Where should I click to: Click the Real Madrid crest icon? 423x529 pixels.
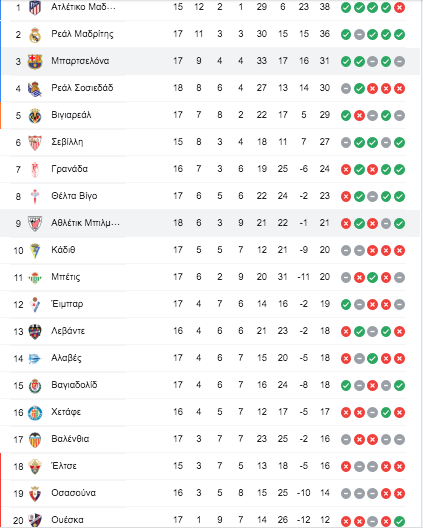[x=35, y=35]
